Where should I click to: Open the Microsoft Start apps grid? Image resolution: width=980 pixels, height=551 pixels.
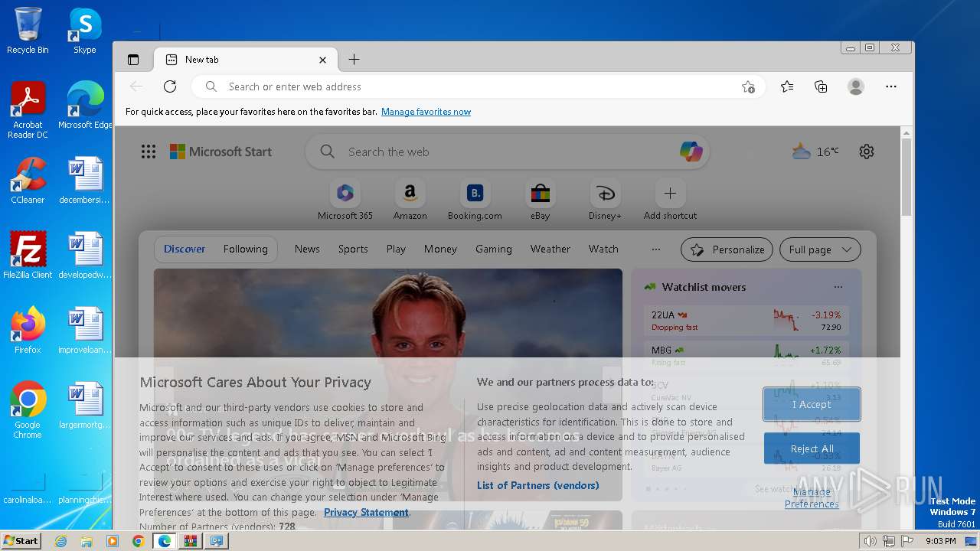[x=149, y=152]
